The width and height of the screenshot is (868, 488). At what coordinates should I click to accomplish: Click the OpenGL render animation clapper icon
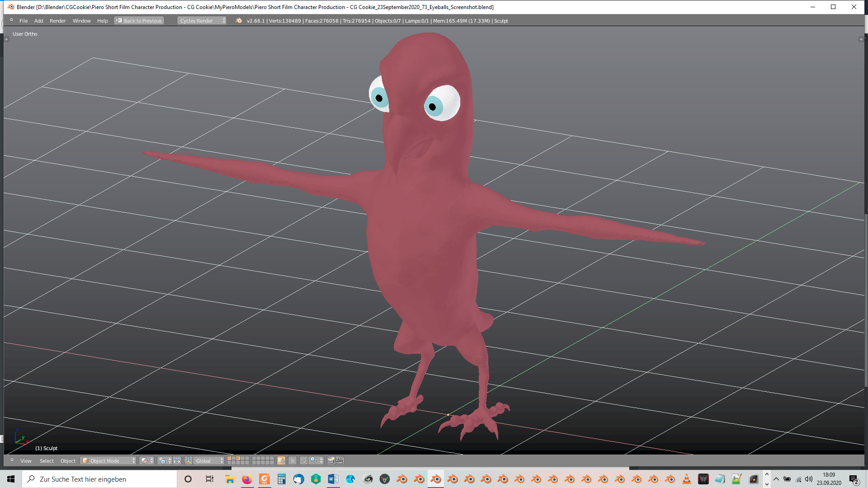pos(340,461)
